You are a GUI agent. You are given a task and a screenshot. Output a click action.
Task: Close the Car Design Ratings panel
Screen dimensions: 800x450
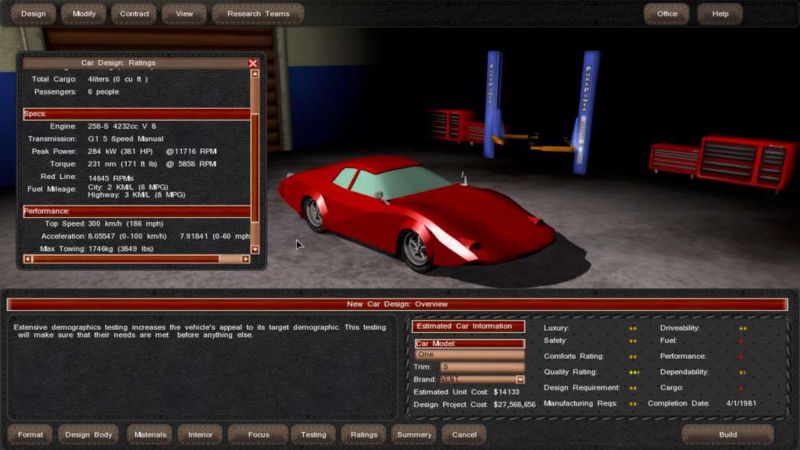coord(253,63)
